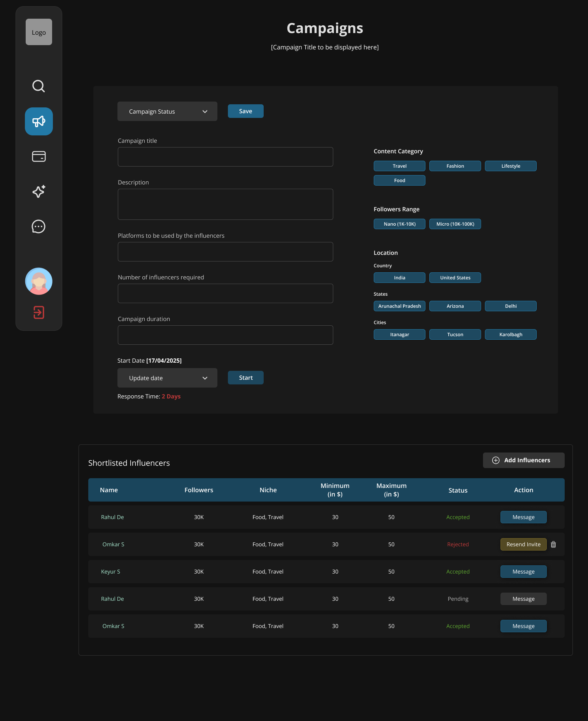Screen dimensions: 588x721
Task: Select the Tucson city tag
Action: [x=455, y=334]
